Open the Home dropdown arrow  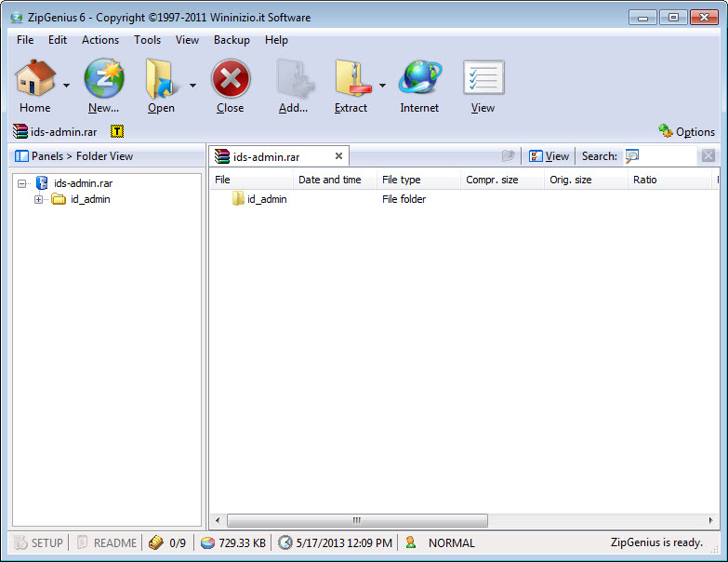tap(66, 86)
